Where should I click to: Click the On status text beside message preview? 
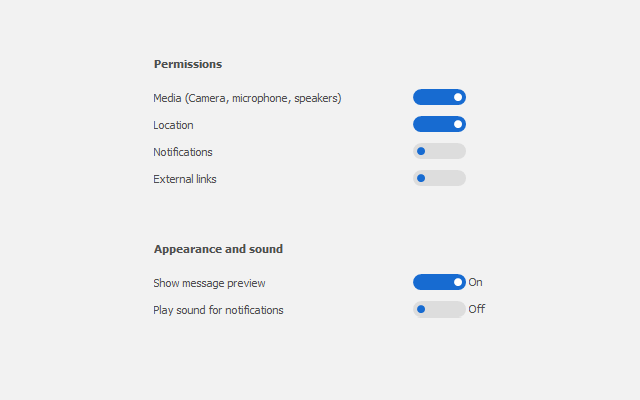(x=475, y=282)
